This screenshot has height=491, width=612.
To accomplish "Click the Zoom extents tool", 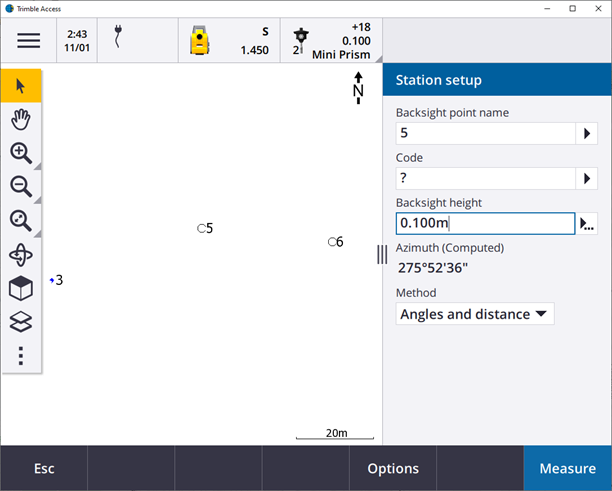I will pyautogui.click(x=21, y=221).
